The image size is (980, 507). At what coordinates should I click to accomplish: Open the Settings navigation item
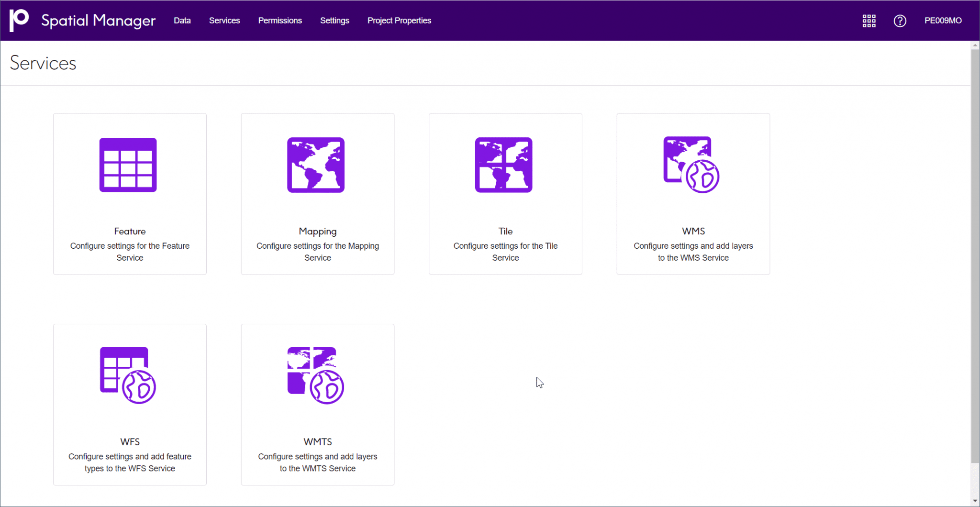tap(334, 21)
